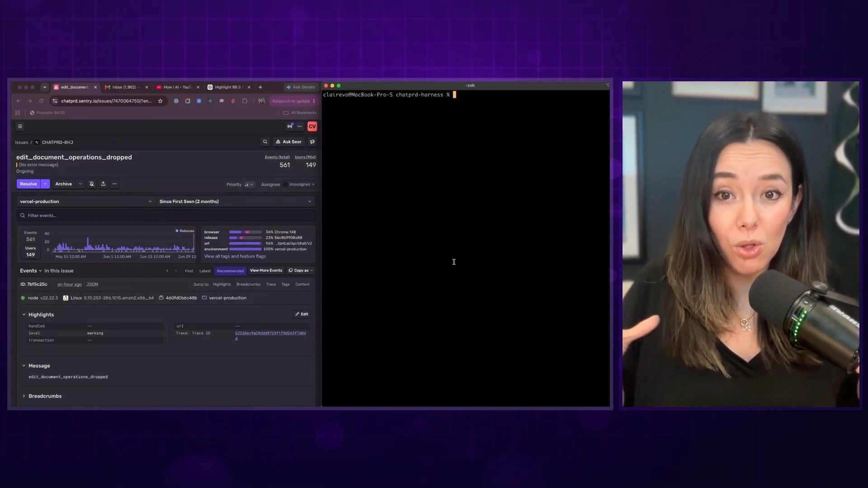This screenshot has height=488, width=868.
Task: Click the Ask Seer button
Action: [x=288, y=142]
